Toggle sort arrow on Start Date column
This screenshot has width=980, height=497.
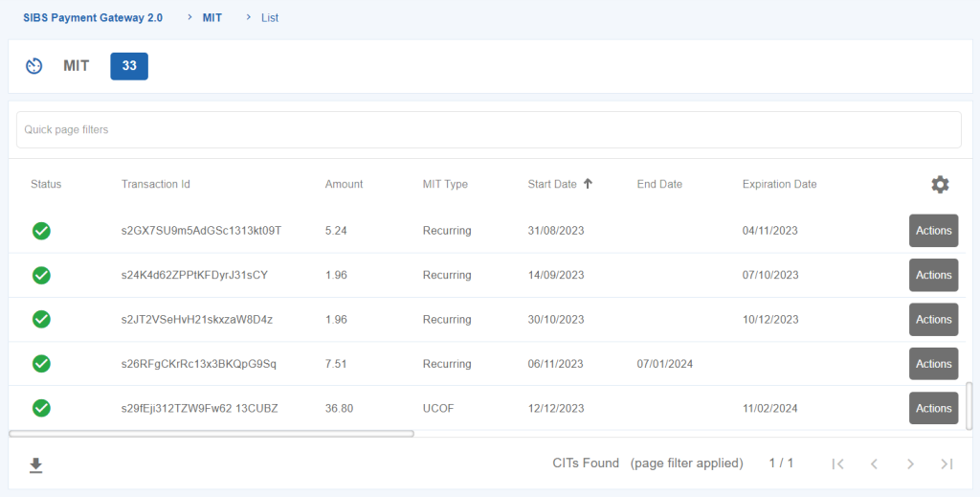588,184
